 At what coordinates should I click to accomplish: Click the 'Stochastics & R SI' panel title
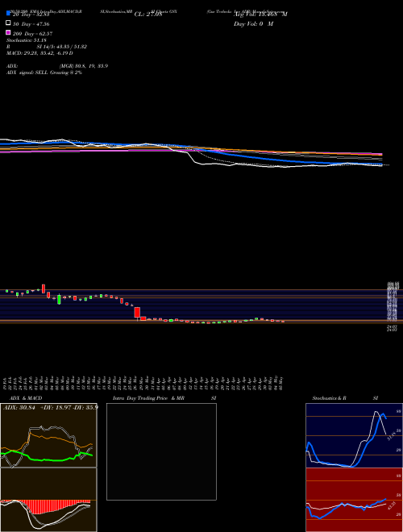[x=345, y=398]
